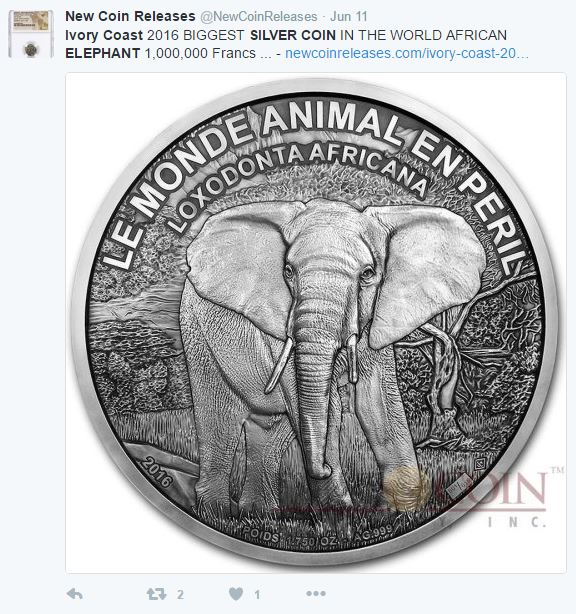
Task: Retweet this coin post
Action: coord(156,594)
